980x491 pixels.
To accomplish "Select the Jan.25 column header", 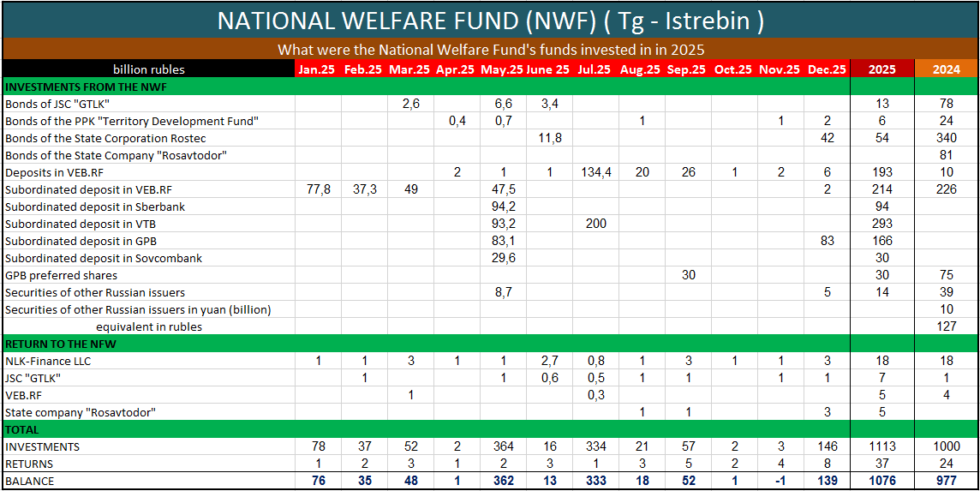I will (316, 69).
